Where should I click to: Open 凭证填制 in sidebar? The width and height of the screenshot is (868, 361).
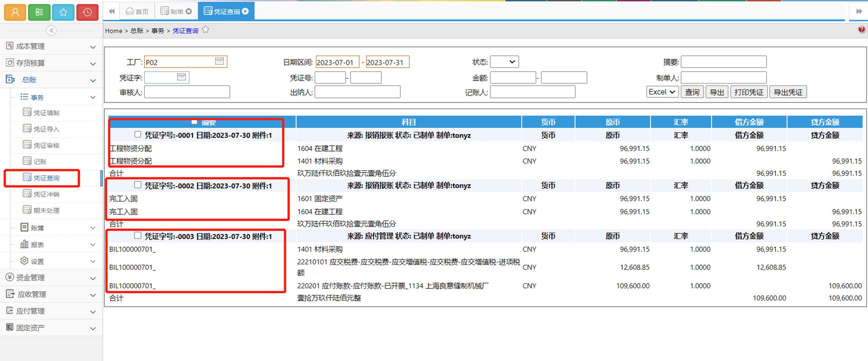pos(46,113)
